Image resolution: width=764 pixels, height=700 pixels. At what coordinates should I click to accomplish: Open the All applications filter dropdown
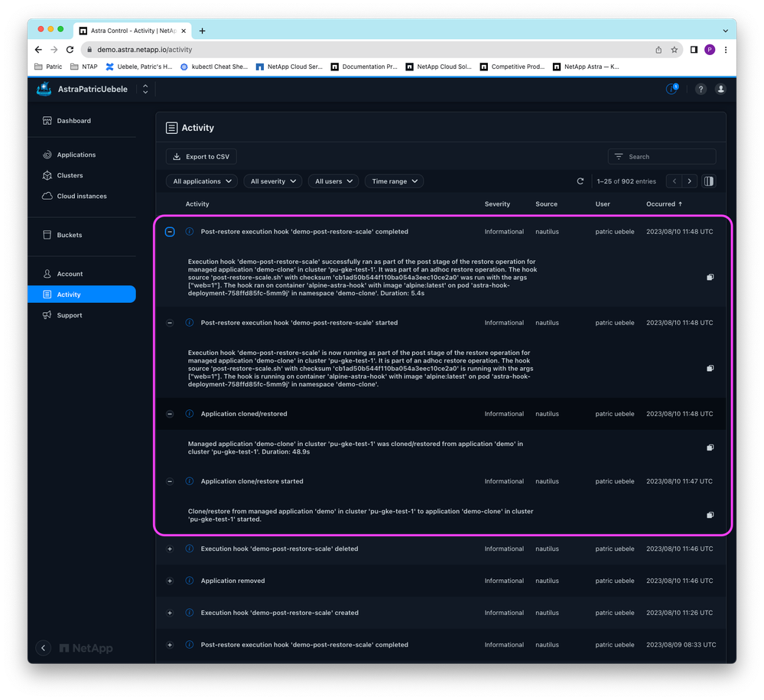pos(202,181)
